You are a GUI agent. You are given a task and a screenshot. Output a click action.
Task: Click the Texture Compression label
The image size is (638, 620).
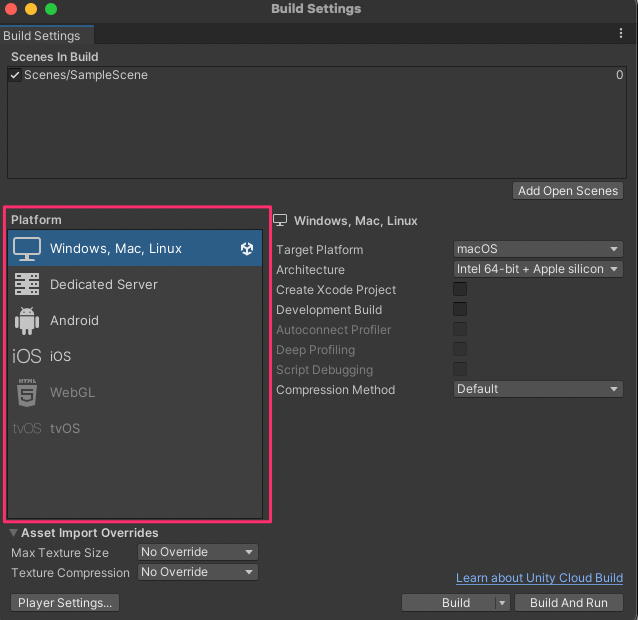70,573
